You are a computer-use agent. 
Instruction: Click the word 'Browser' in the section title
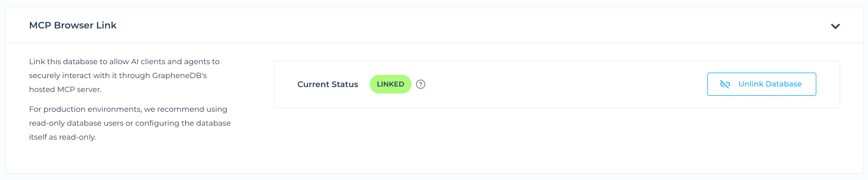[73, 25]
